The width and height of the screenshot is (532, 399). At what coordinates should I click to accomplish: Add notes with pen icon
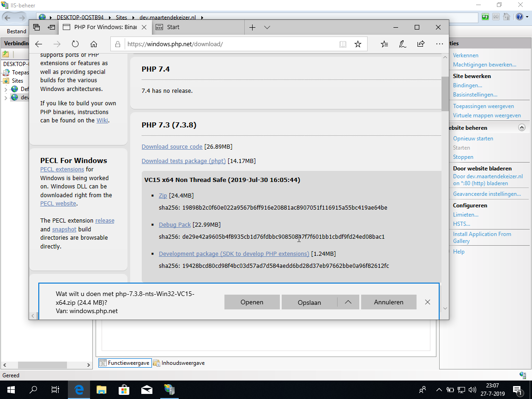pos(402,44)
